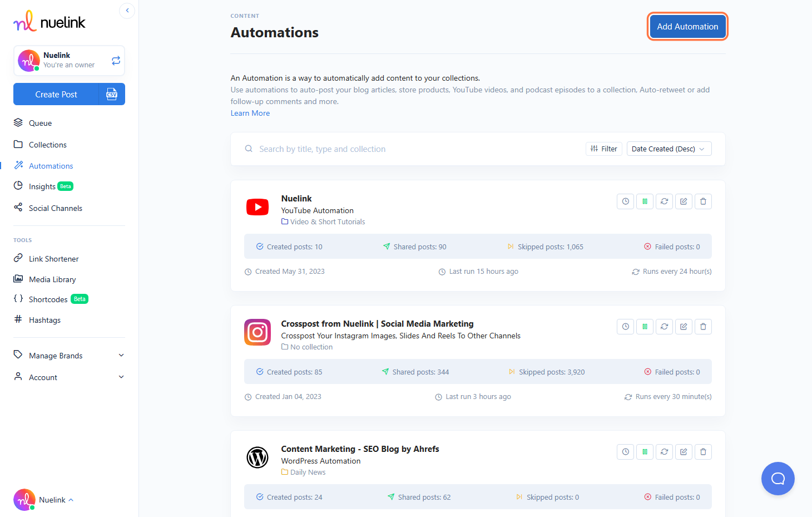
Task: Open the Daily News collection link
Action: [304, 472]
